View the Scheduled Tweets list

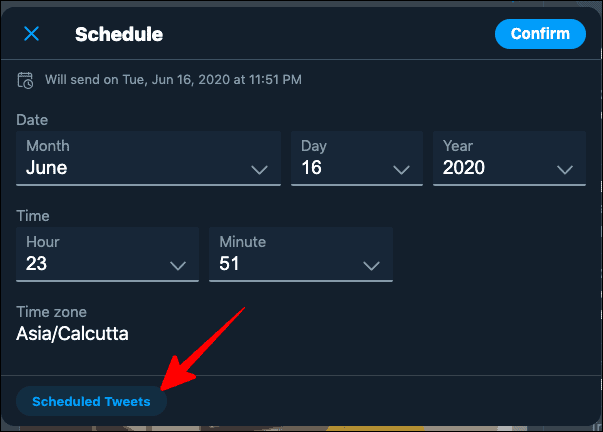(x=91, y=401)
